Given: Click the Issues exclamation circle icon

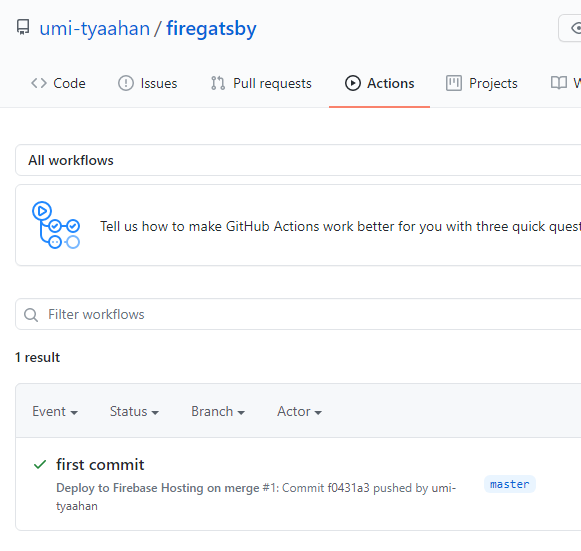Looking at the screenshot, I should point(126,83).
